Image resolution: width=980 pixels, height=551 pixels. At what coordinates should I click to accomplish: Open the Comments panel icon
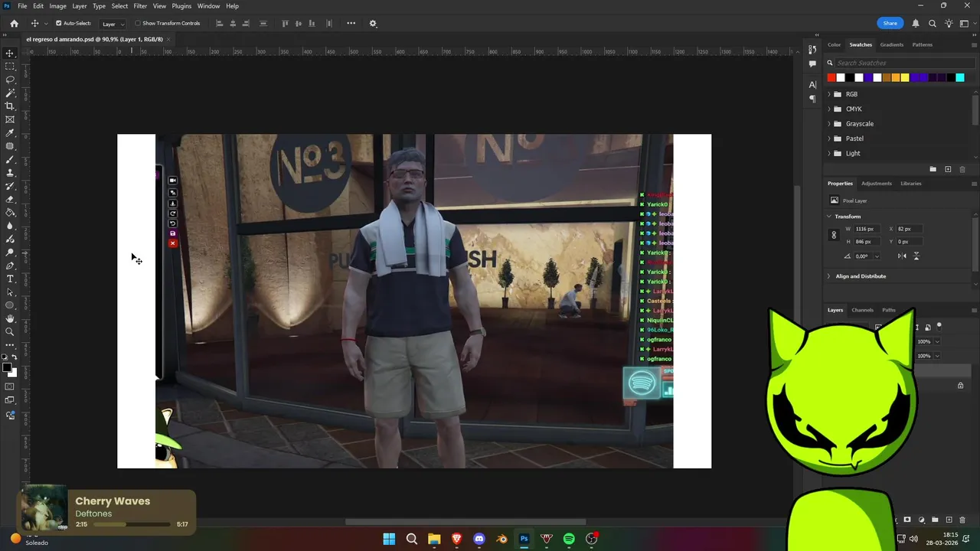click(x=812, y=64)
